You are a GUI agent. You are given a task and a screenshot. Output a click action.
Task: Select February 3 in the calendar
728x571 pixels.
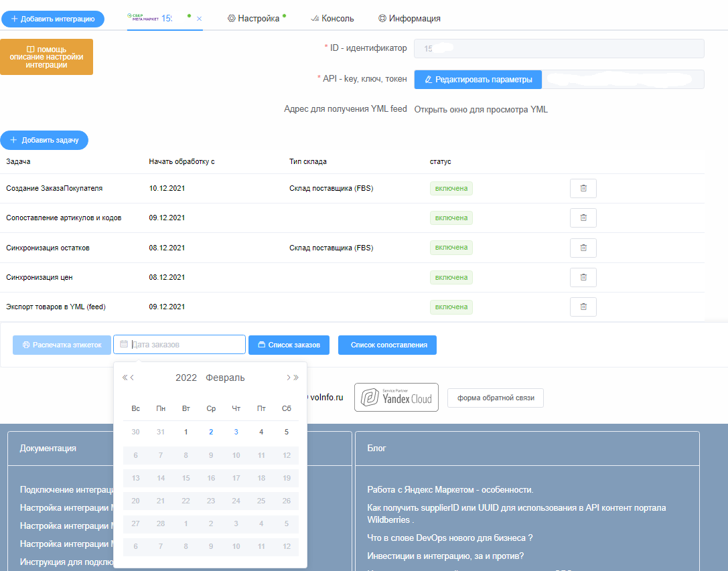[x=236, y=432]
